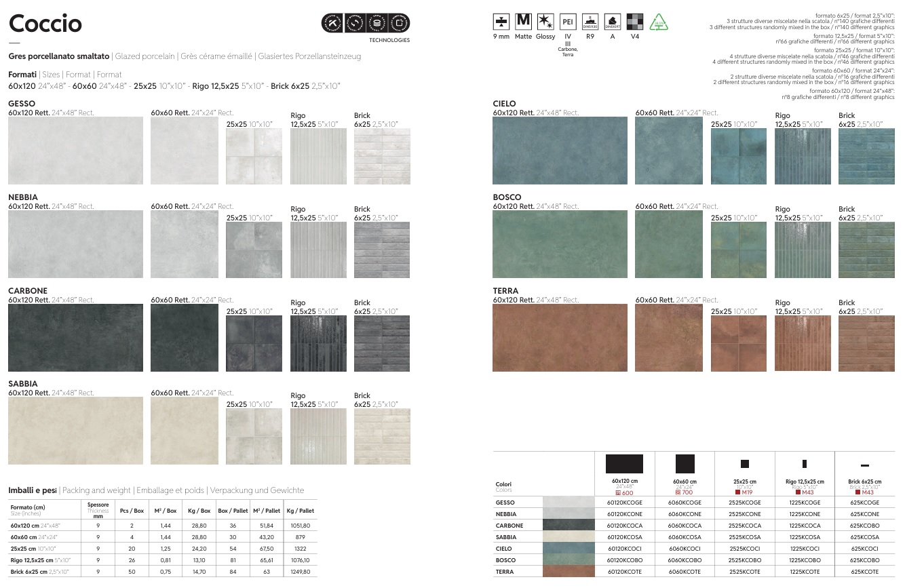Click the Terra color swatch in codes table

568,572
